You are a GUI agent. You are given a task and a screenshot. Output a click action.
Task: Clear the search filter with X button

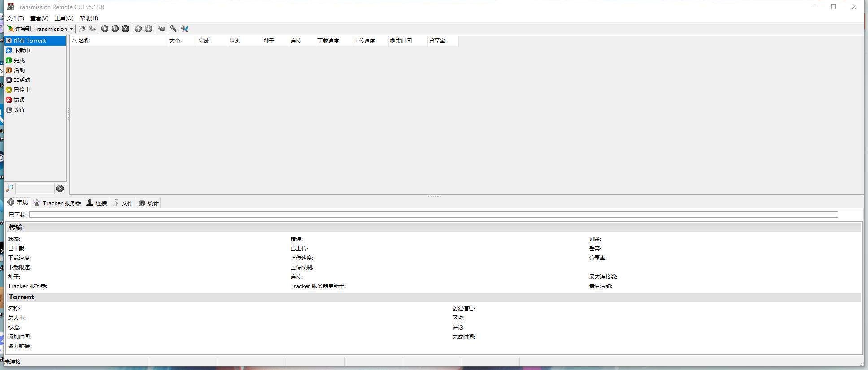click(x=60, y=189)
